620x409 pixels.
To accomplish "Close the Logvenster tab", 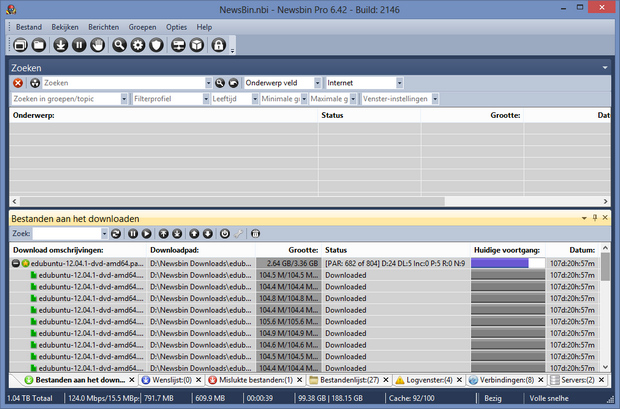I will point(459,380).
